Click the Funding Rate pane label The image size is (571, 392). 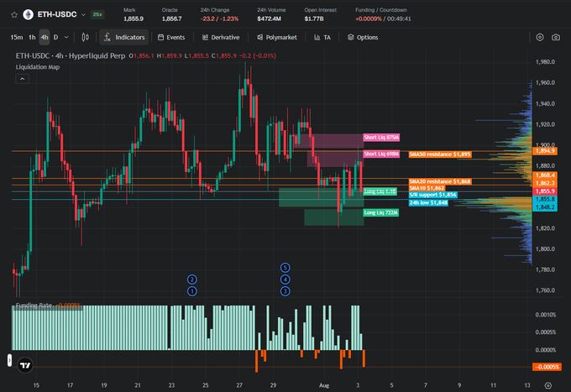34,306
